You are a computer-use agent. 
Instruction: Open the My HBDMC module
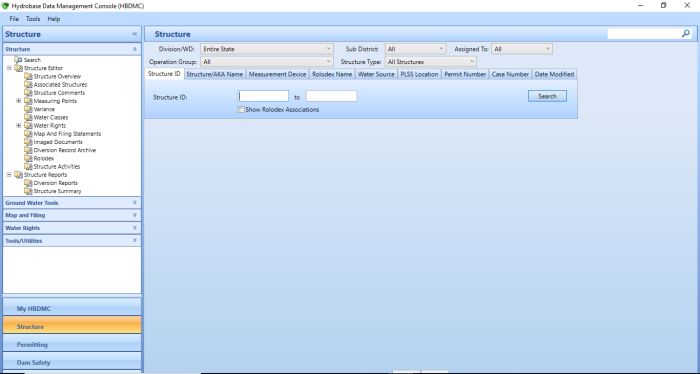click(x=72, y=308)
